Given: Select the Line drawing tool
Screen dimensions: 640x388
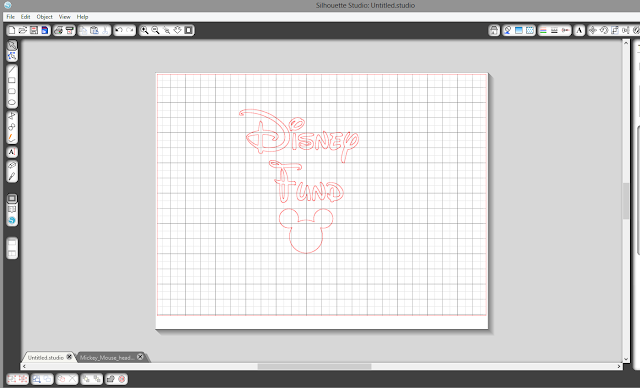Looking at the screenshot, I should point(12,69).
